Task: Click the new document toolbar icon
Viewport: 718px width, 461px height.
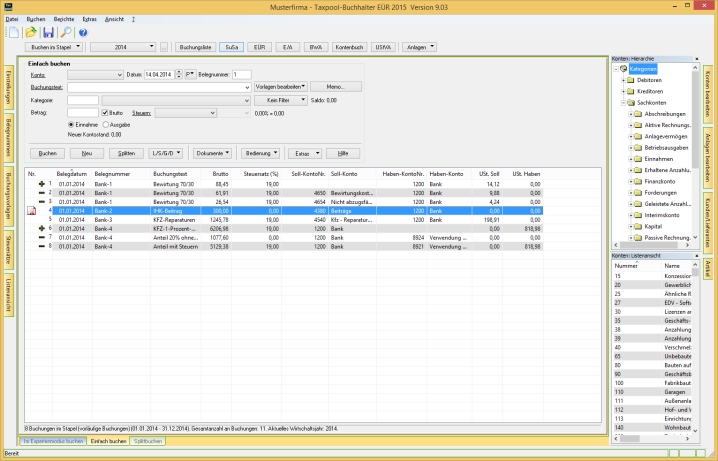Action: (12, 33)
